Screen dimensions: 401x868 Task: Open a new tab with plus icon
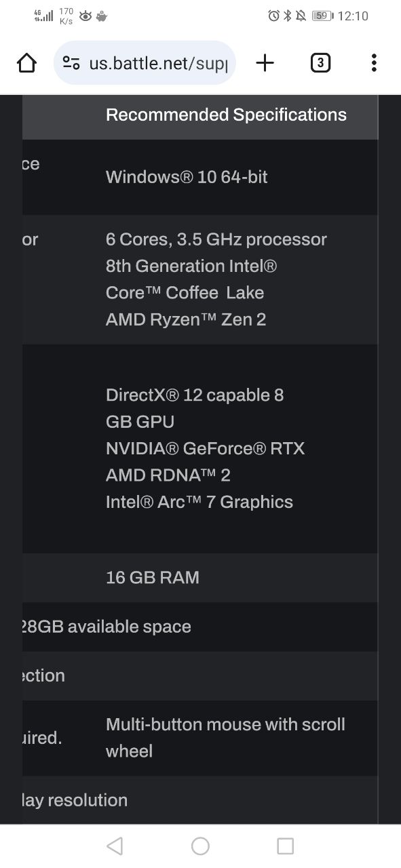click(x=265, y=63)
